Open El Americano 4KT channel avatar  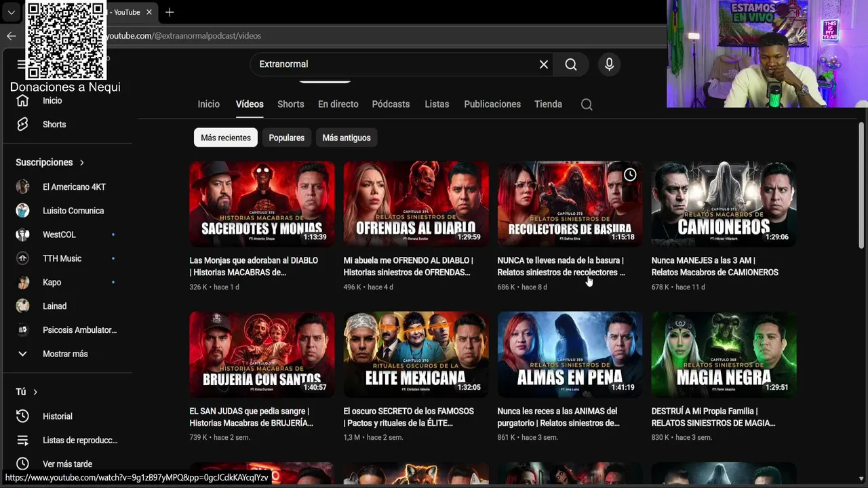22,186
